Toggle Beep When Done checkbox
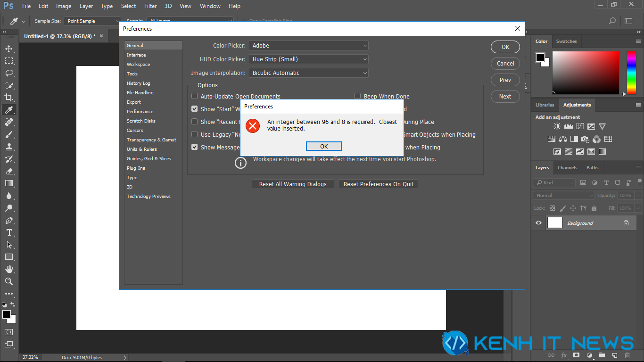 357,96
